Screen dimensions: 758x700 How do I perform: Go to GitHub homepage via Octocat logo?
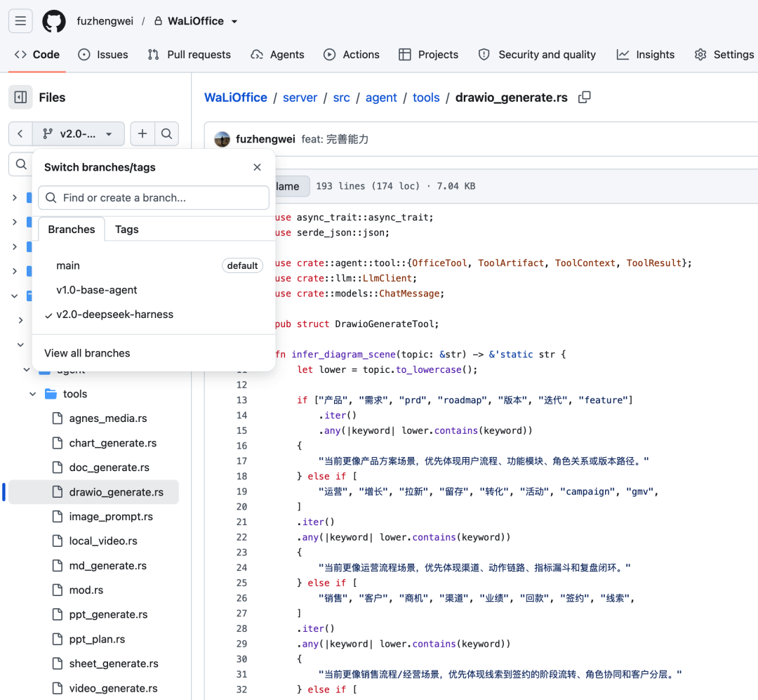(x=53, y=21)
